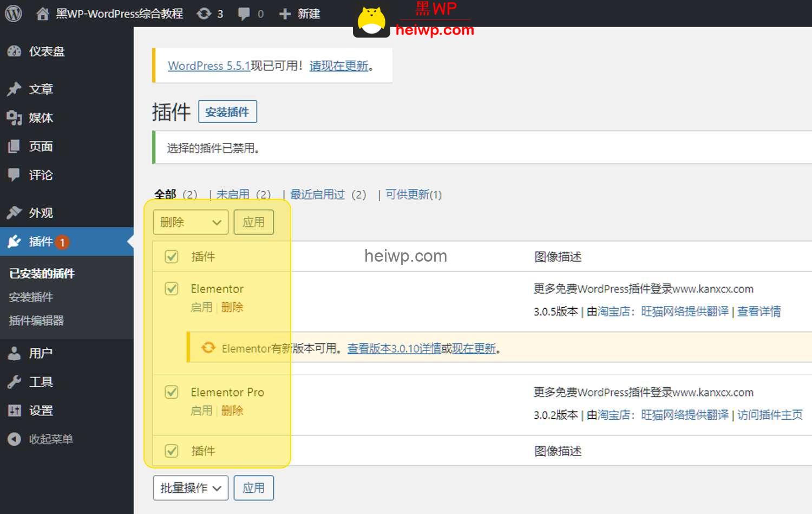Viewport: 812px width, 514px height.
Task: Click the plugin update badge showing 1
Action: pos(62,242)
